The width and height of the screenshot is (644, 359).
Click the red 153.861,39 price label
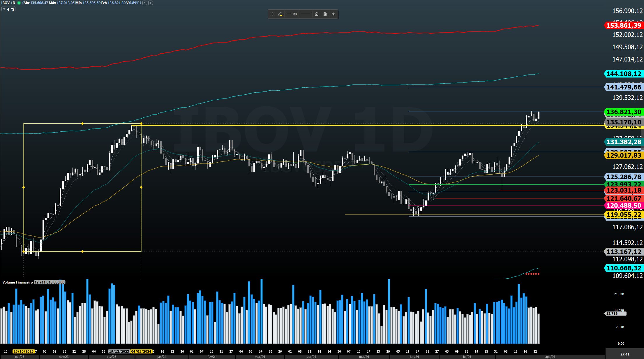623,25
